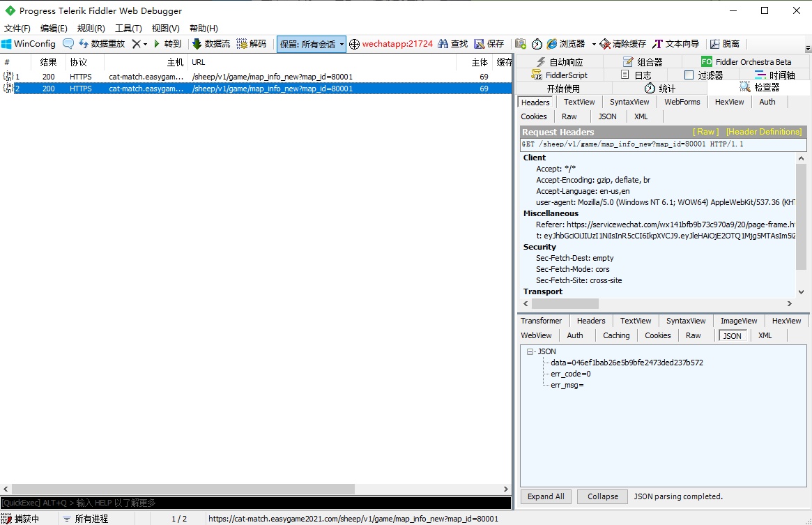Open the toolbar overflow arrow at right edge
The height and width of the screenshot is (525, 812).
(x=808, y=49)
